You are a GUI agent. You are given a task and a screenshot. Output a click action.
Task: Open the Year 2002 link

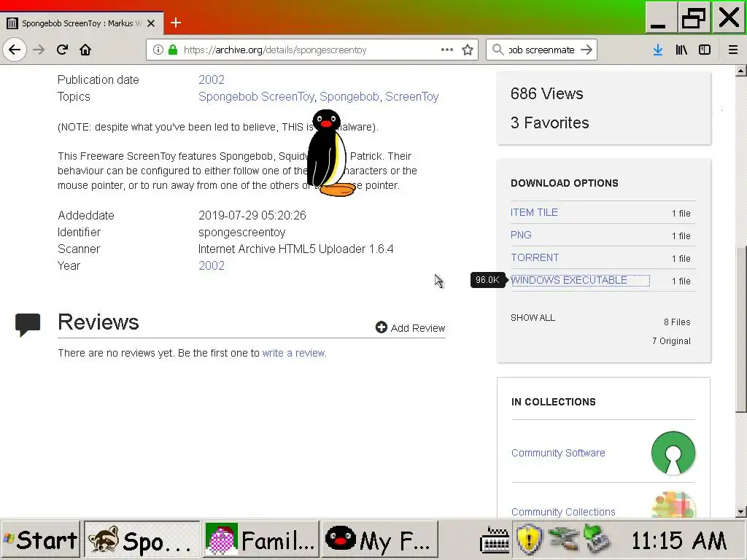[212, 265]
